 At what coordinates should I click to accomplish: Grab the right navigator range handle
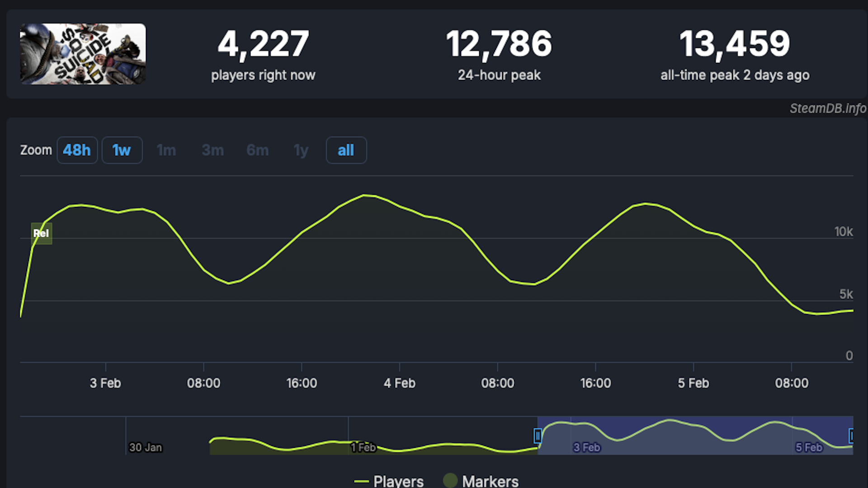[x=852, y=436]
